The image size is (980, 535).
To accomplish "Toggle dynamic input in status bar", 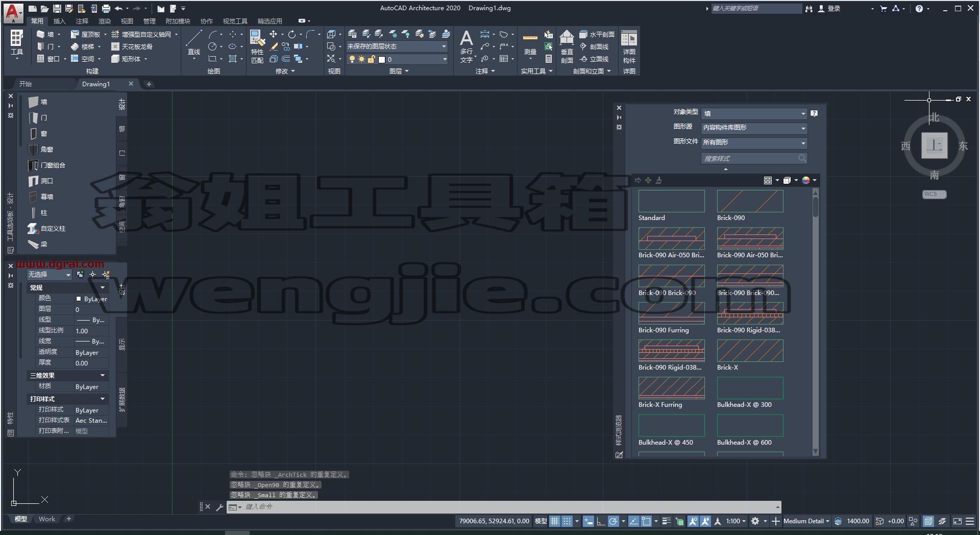I will [x=589, y=521].
